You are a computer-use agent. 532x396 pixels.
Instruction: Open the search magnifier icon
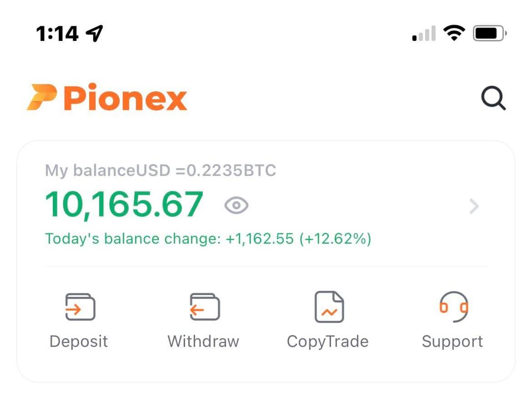click(x=493, y=99)
